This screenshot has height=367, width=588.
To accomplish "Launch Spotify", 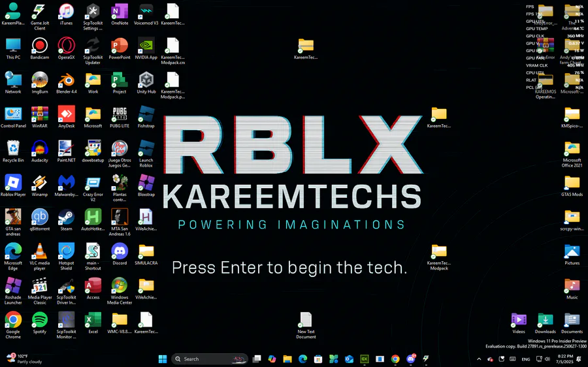I will click(40, 323).
